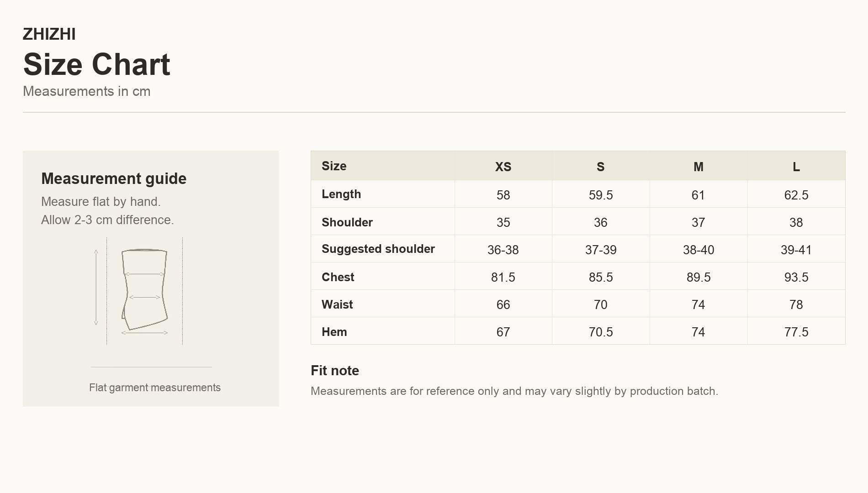Click the chest width arrow in diagram
Screen dimensions: 868x493
(144, 274)
